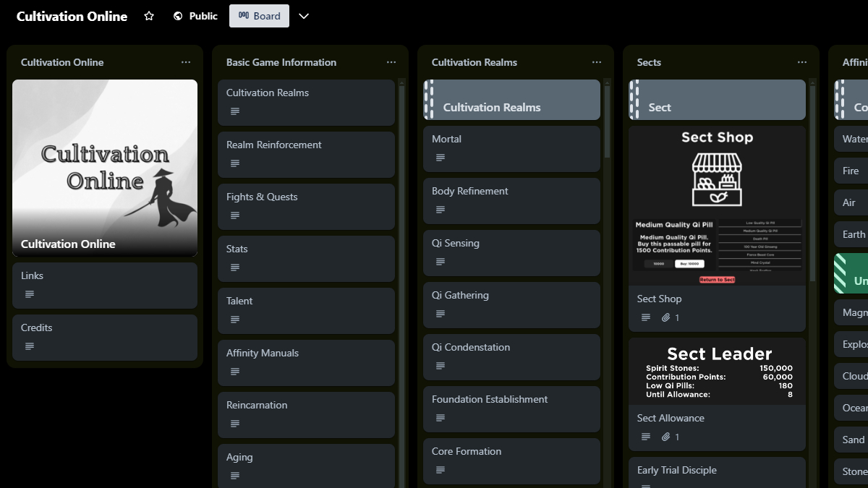Open the Early Trial Disciple card
The image size is (868, 488).
[x=717, y=472]
